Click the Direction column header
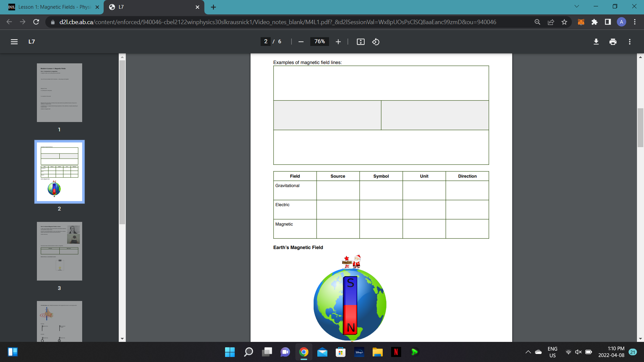Screen dimensions: 644x362 tap(467, 176)
